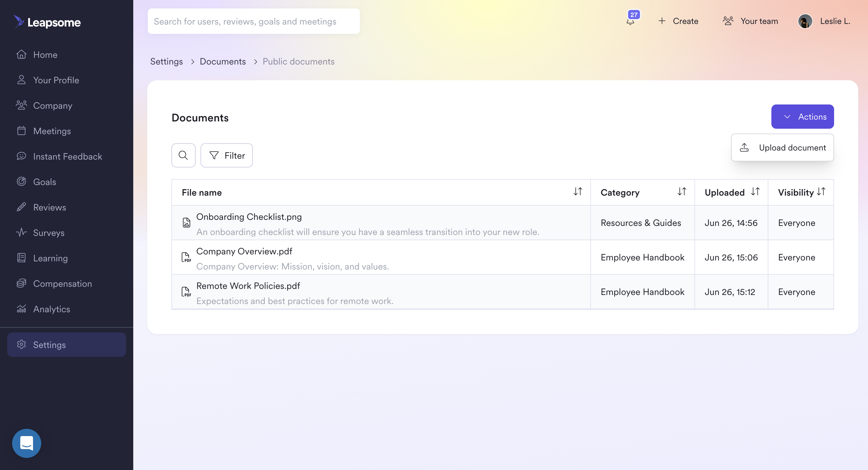This screenshot has width=868, height=470.
Task: Click Employee Handbook for Remote Work Policies
Action: (642, 292)
